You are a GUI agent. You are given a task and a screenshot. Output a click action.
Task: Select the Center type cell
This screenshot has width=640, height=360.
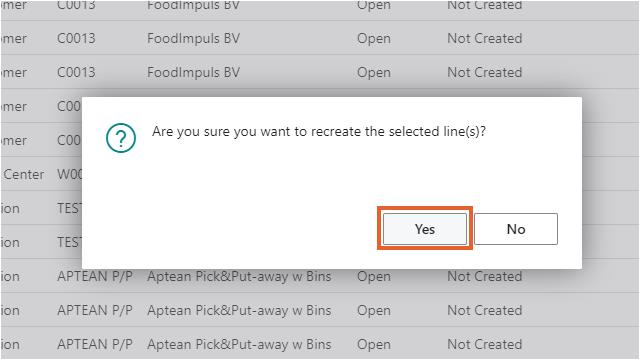coord(23,174)
